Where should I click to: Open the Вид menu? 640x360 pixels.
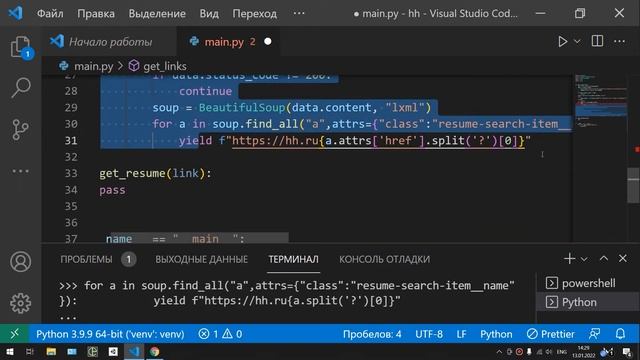(x=209, y=13)
